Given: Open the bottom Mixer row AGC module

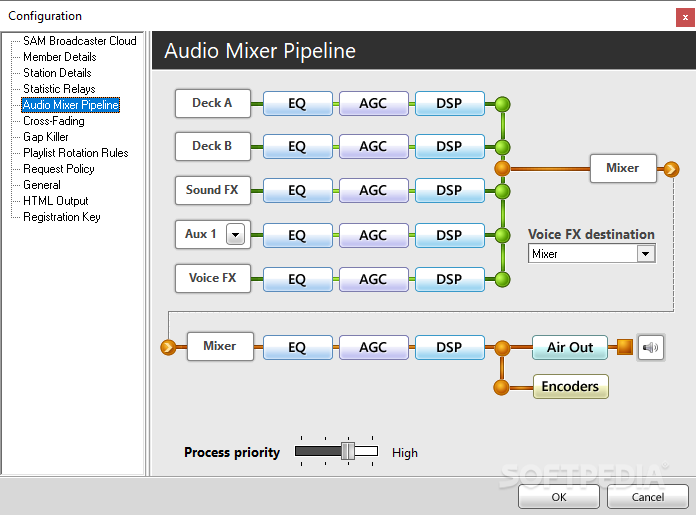Looking at the screenshot, I should click(373, 347).
